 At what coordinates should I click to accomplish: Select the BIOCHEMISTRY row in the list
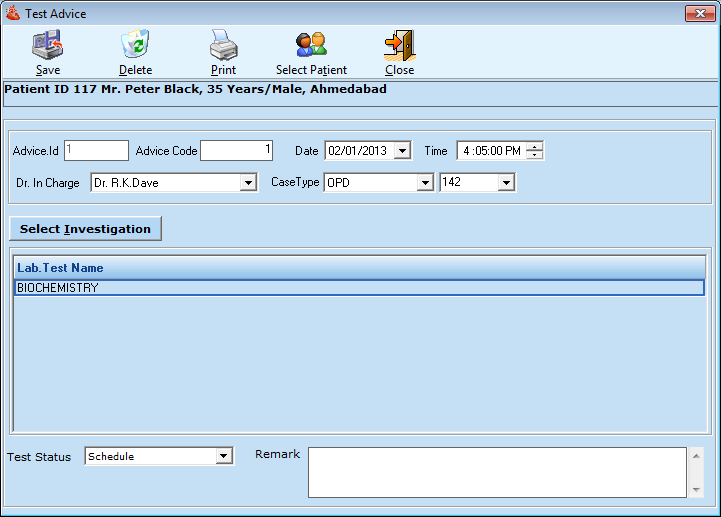(x=359, y=288)
